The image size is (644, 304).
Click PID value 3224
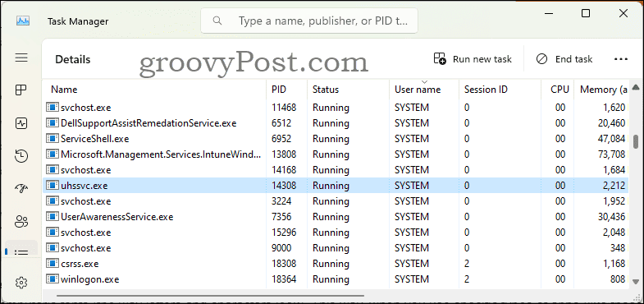[281, 201]
